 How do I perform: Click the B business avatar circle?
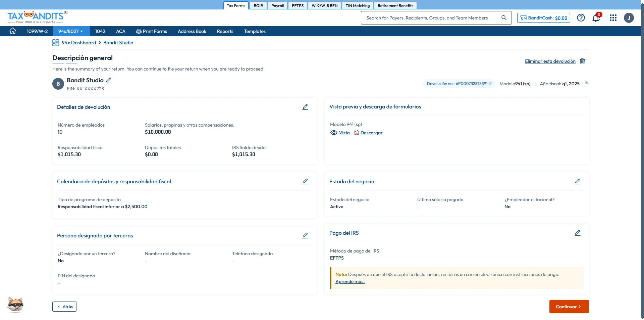pyautogui.click(x=58, y=84)
